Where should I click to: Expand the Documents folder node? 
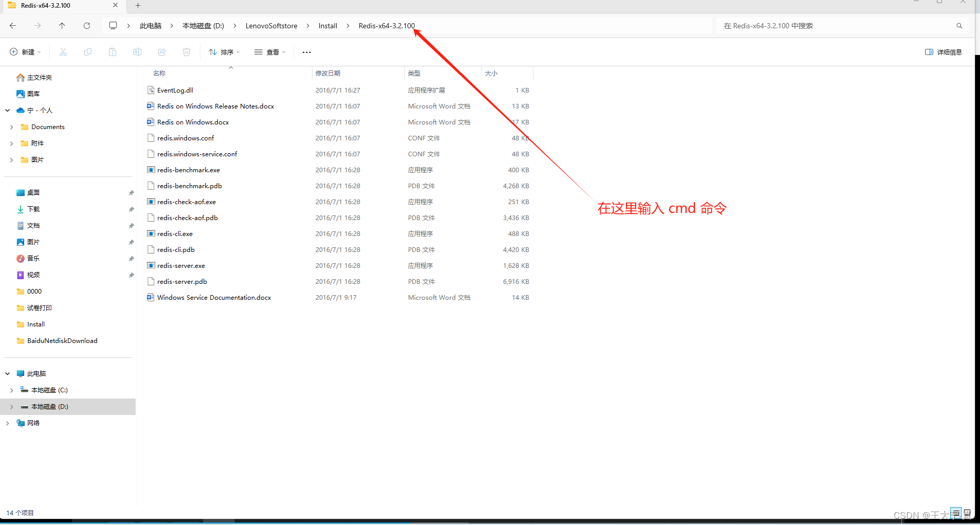12,127
